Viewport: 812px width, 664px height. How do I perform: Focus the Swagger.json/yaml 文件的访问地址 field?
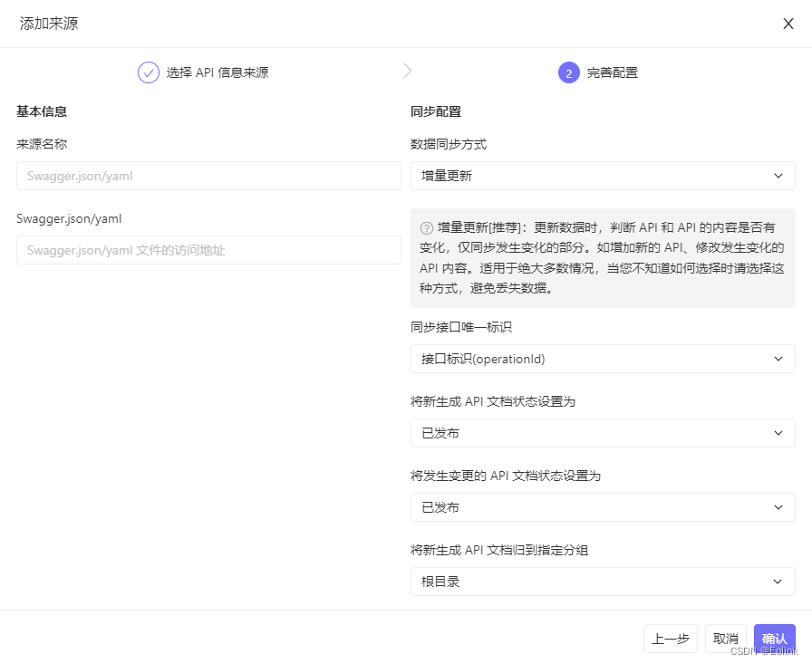point(208,250)
